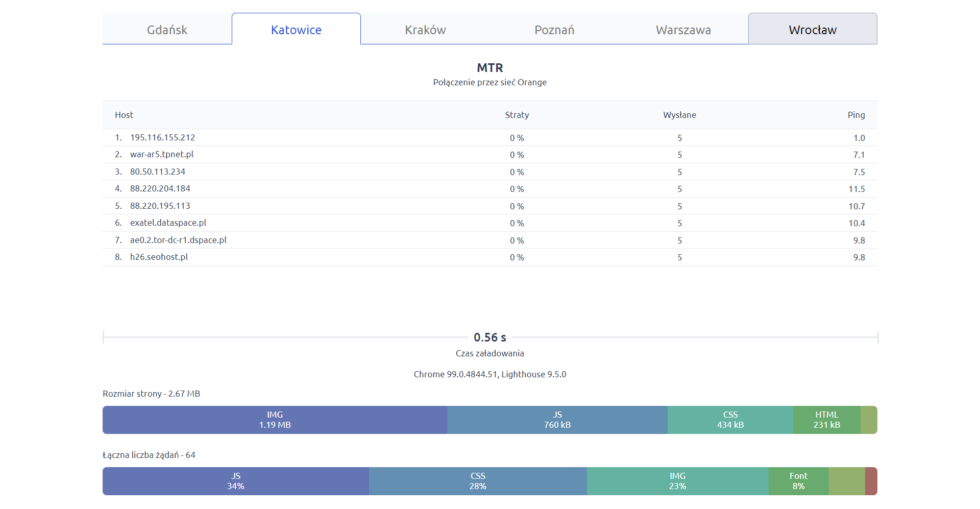Screen dimensions: 980x509
Task: Click the CSS 434 kB segment
Action: [730, 420]
